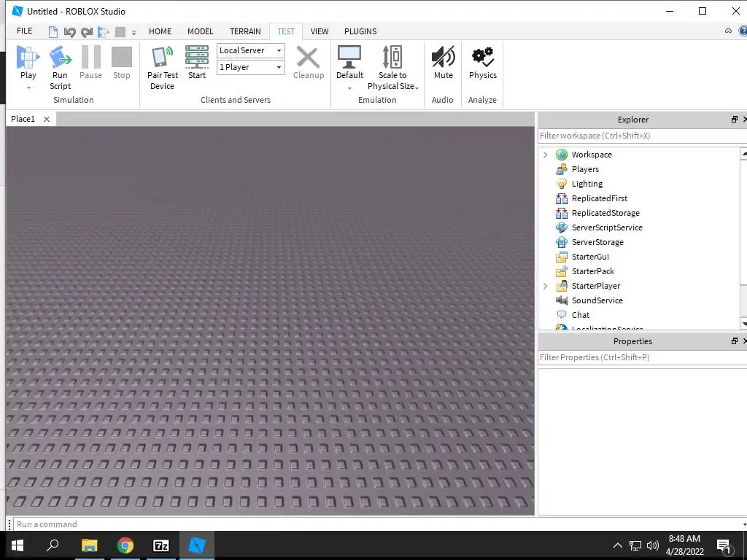This screenshot has width=747, height=560.
Task: Open the notification center icon
Action: [x=724, y=545]
